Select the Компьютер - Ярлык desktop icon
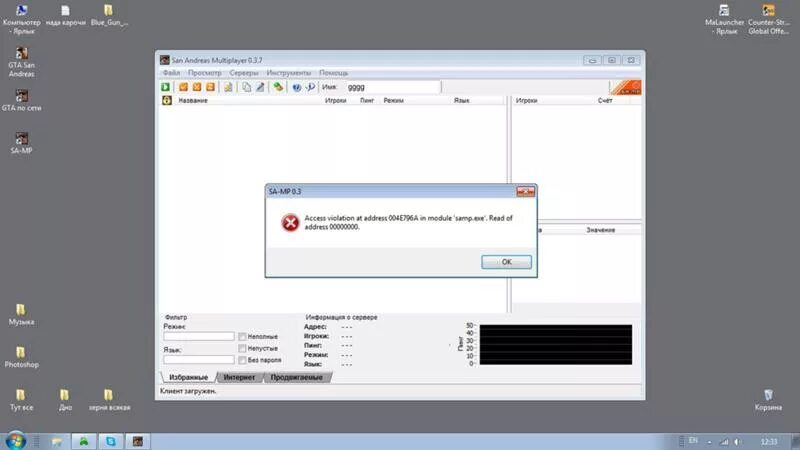The width and height of the screenshot is (800, 450). (x=21, y=18)
